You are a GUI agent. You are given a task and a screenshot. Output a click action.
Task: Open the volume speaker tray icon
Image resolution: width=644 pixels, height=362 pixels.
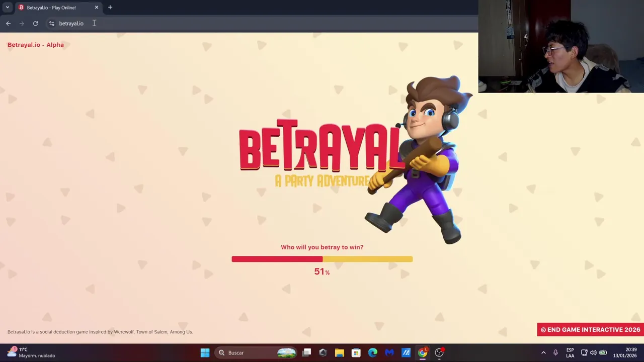tap(593, 352)
